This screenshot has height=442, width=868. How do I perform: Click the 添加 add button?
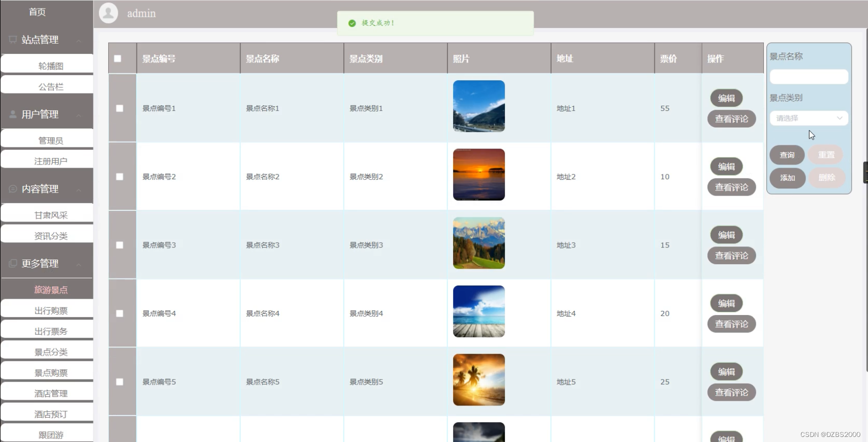click(787, 178)
